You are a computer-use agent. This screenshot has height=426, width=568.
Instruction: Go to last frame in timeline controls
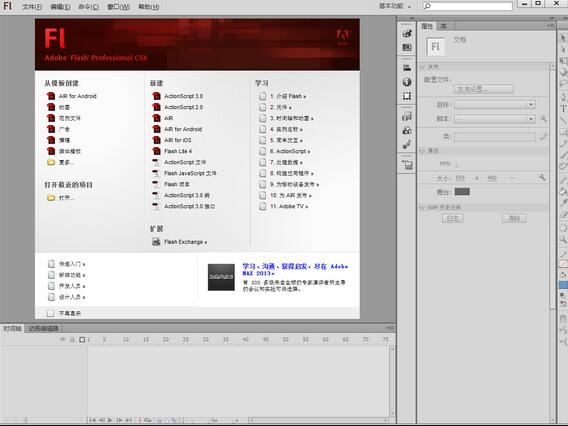tap(128, 420)
